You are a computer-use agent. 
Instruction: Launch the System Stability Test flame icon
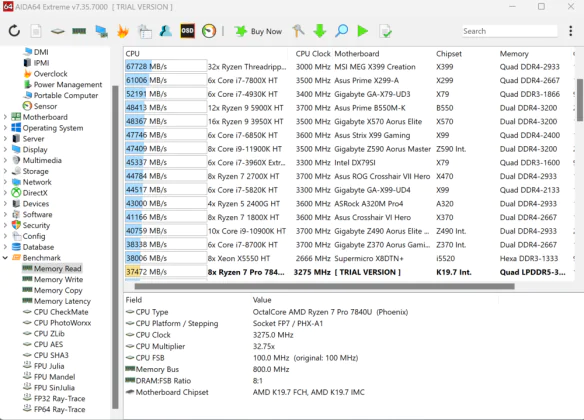pyautogui.click(x=123, y=31)
